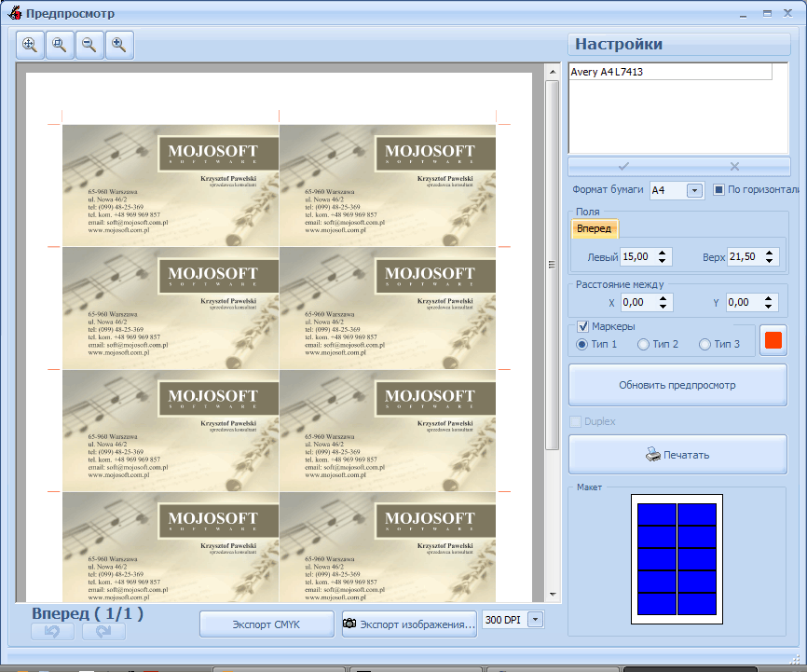Maximize the Предпросмотр window
807x672 pixels.
pos(767,13)
